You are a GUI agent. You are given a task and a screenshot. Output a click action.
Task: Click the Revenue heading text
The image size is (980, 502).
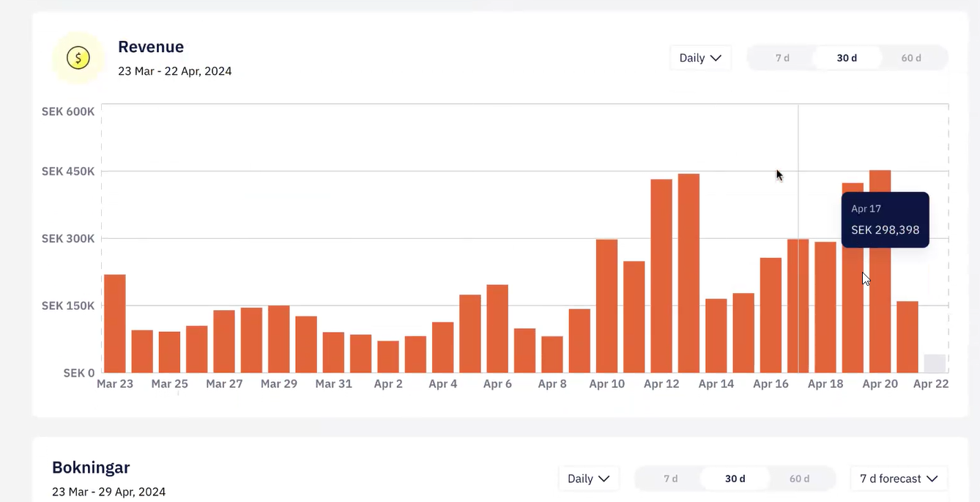[151, 47]
